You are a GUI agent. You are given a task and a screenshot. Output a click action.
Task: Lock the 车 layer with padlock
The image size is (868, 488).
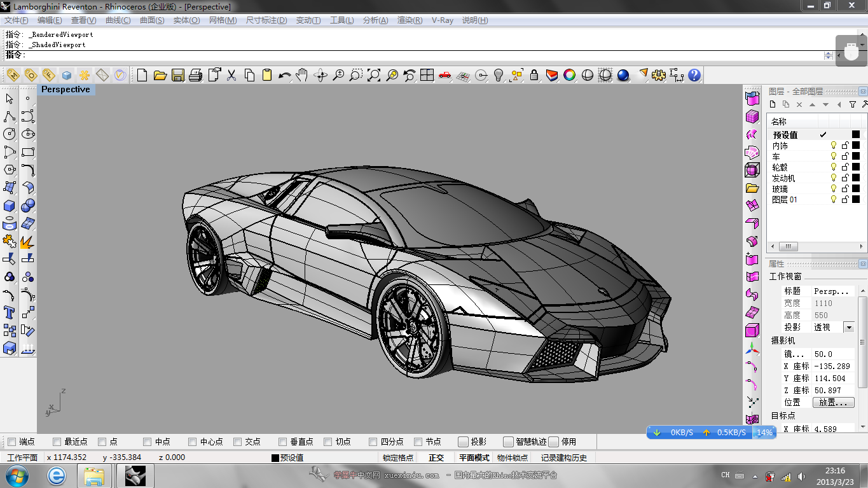(x=845, y=156)
